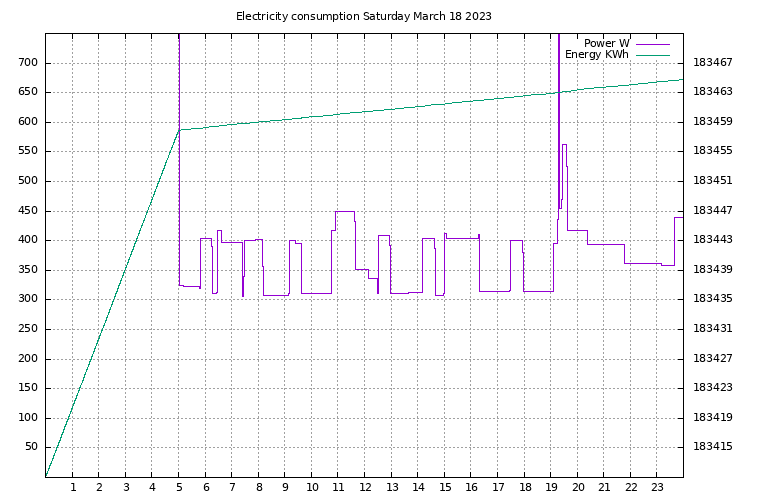
Task: Click the left axis label 700
Action: [x=28, y=63]
